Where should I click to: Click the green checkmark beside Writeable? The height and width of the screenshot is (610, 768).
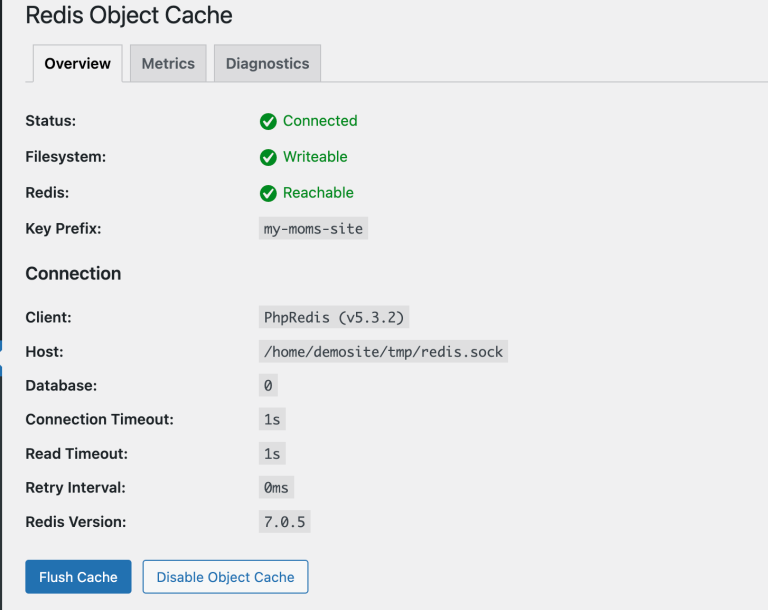[268, 157]
